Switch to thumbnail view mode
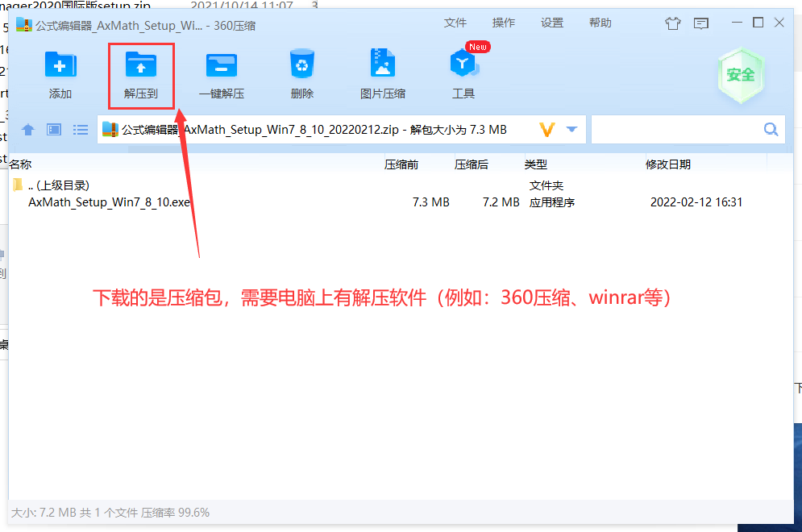The image size is (802, 532). click(x=54, y=130)
